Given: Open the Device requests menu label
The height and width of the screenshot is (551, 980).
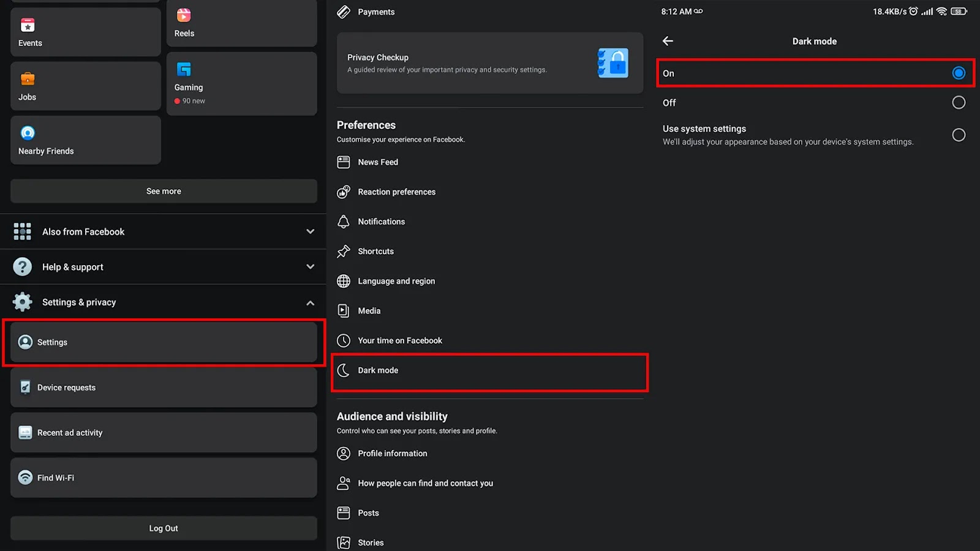Looking at the screenshot, I should pos(66,388).
